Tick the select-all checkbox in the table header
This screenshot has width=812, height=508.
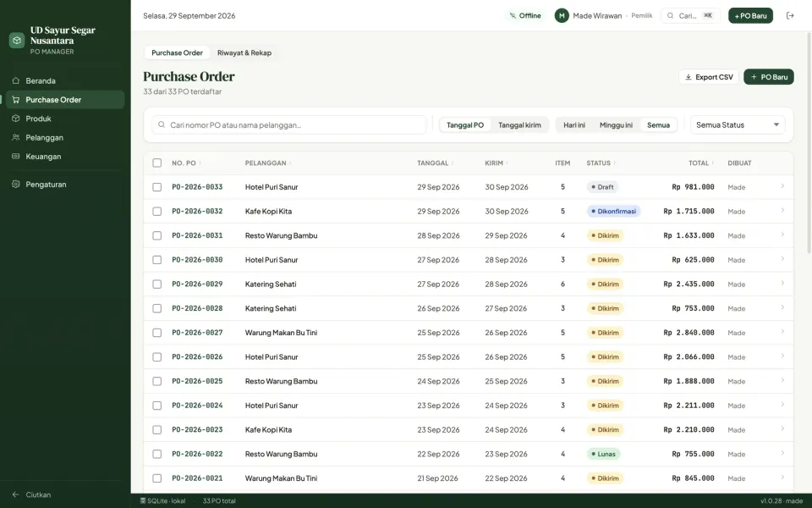157,163
